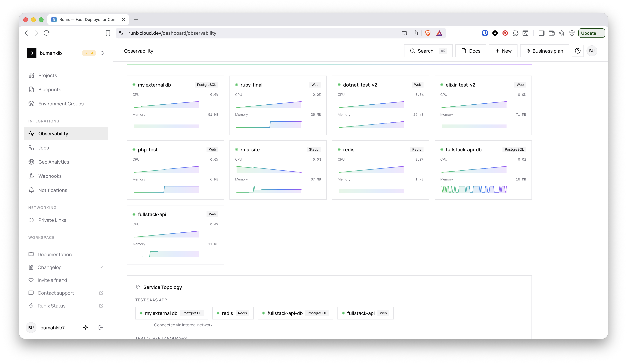627x364 pixels.
Task: Click the browser reload icon
Action: (47, 33)
